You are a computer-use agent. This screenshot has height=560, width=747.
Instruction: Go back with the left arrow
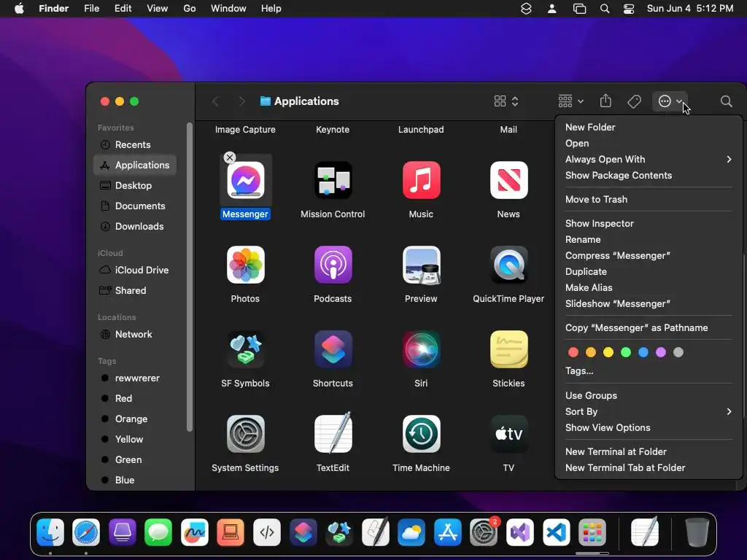215,101
